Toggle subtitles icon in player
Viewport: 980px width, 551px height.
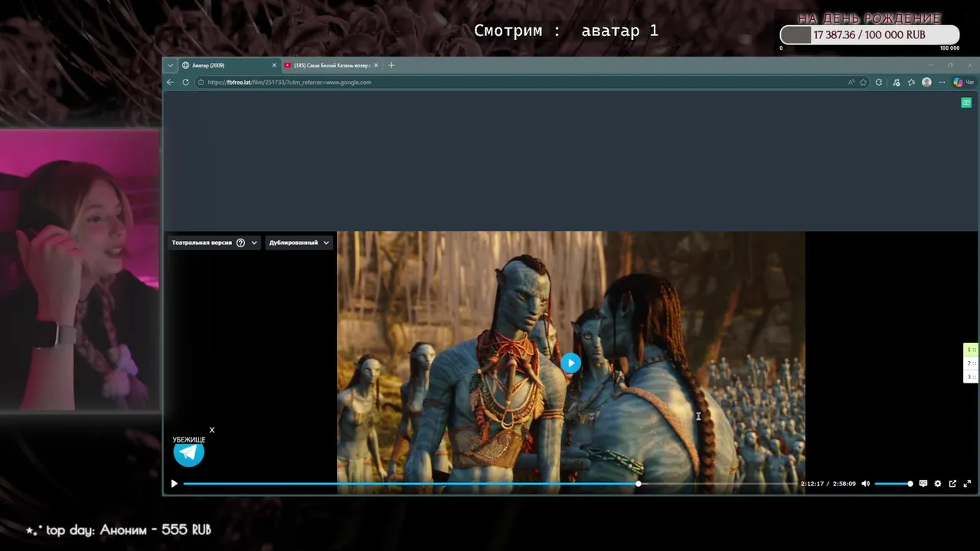coord(923,484)
